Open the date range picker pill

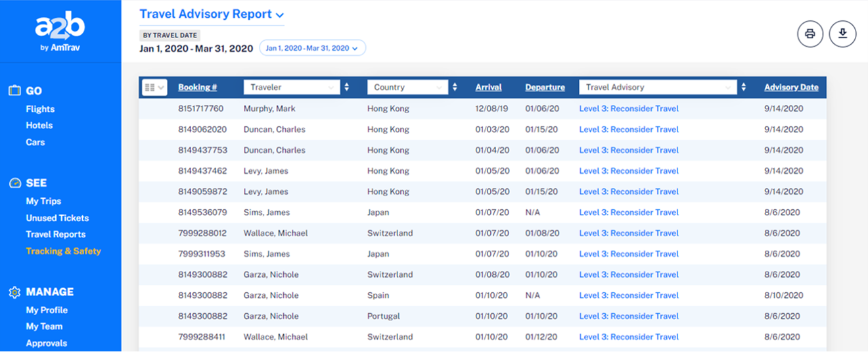click(x=312, y=48)
